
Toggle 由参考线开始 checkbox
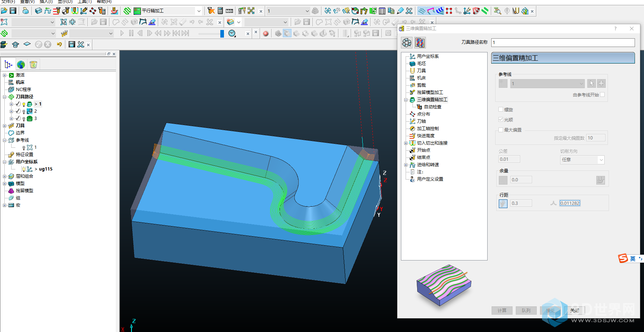(602, 94)
